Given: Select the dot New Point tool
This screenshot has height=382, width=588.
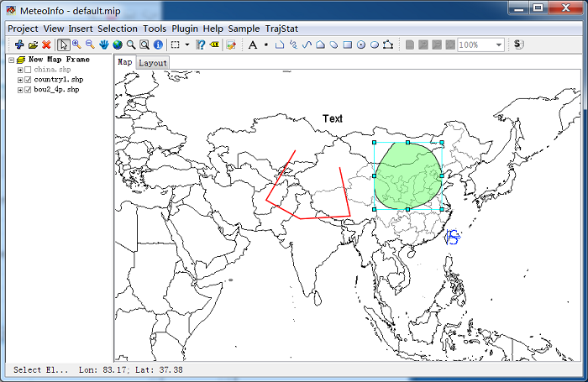Looking at the screenshot, I should 266,44.
